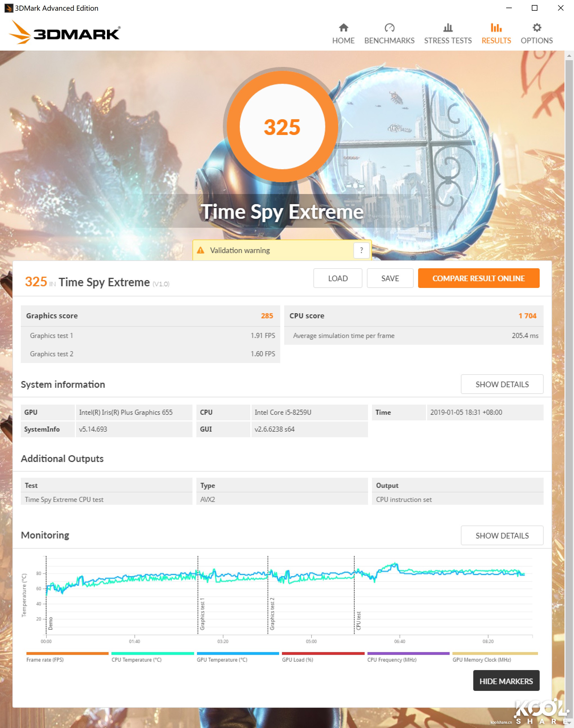Click the SAVE result button

pos(390,278)
